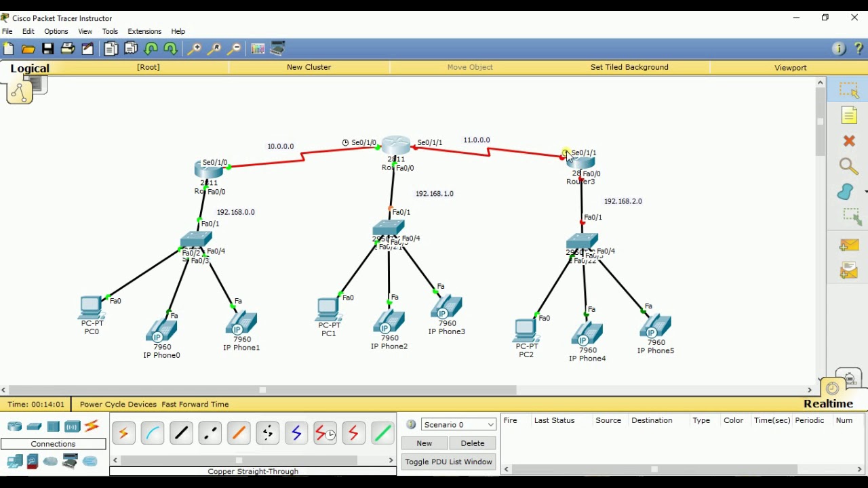This screenshot has height=488, width=868.
Task: Choose Copper Straight-Through black cable
Action: pos(181,433)
